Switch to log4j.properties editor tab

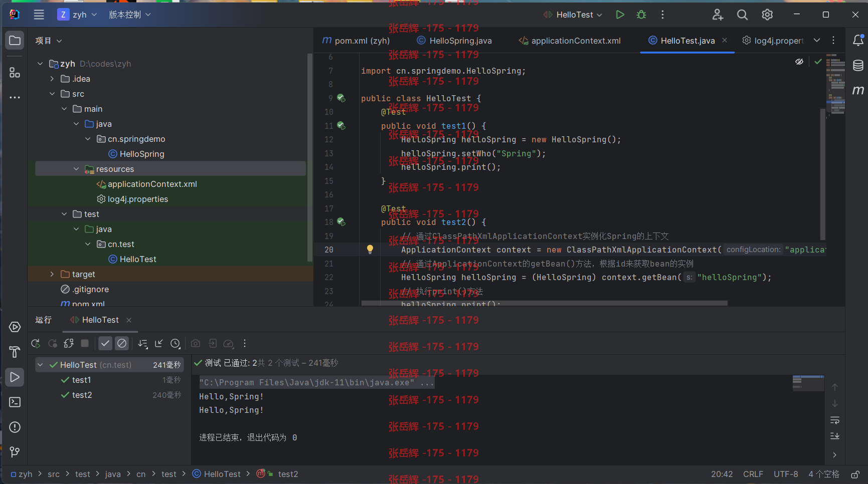[x=773, y=41]
